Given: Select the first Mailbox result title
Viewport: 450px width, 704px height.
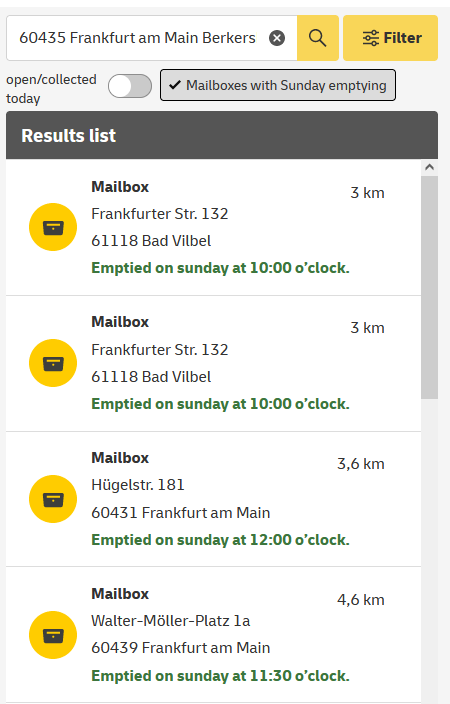Looking at the screenshot, I should tap(120, 187).
